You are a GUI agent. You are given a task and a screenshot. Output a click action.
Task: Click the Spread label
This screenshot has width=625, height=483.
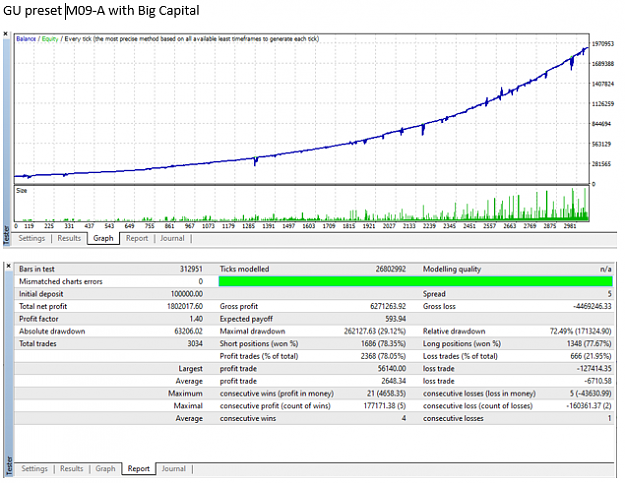434,294
